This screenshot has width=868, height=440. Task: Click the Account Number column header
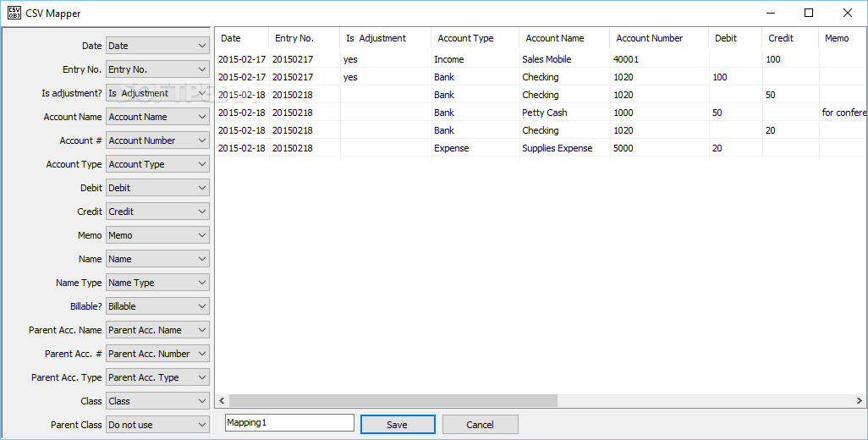(x=659, y=38)
